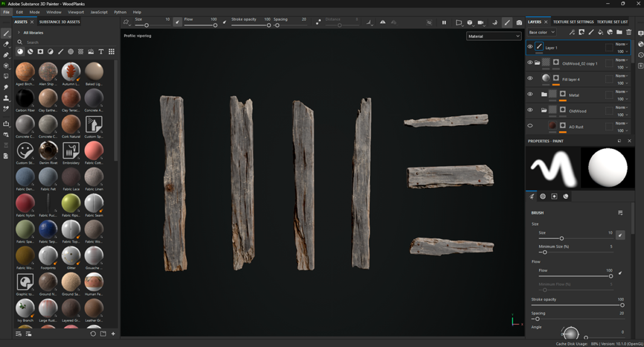Image resolution: width=644 pixels, height=347 pixels.
Task: Select the Polygon Fill tool
Action: tap(6, 65)
